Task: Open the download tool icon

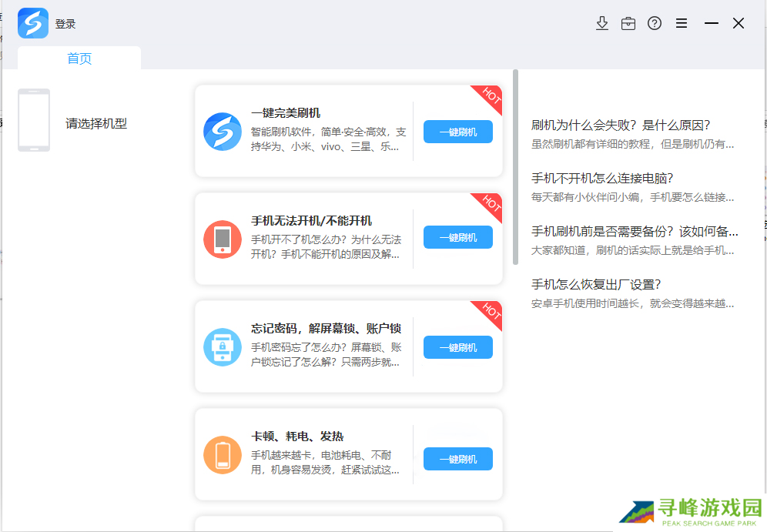Action: tap(602, 23)
